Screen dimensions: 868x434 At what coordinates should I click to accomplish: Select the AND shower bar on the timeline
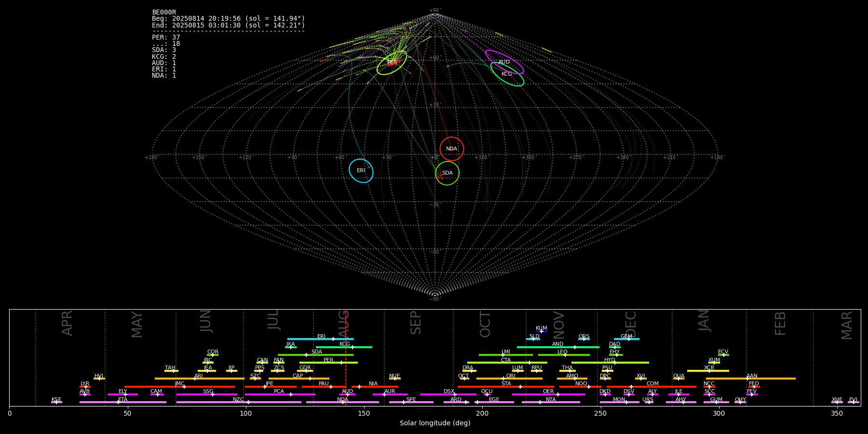pos(558,347)
